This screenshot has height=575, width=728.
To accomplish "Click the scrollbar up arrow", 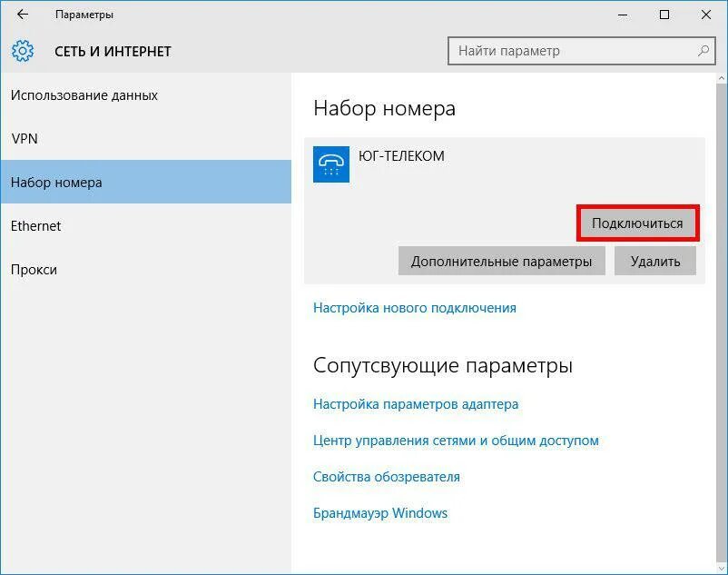I will click(721, 78).
